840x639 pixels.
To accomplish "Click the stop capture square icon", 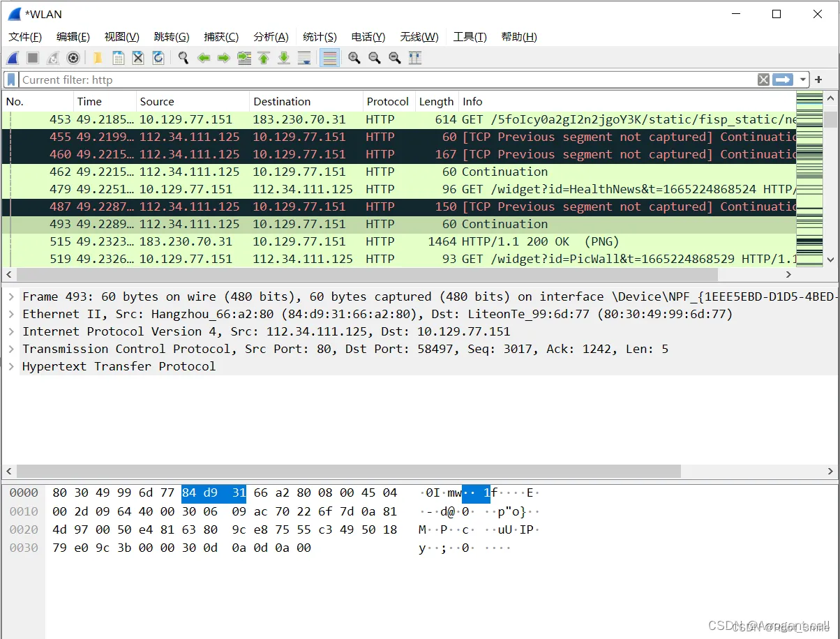I will point(33,58).
